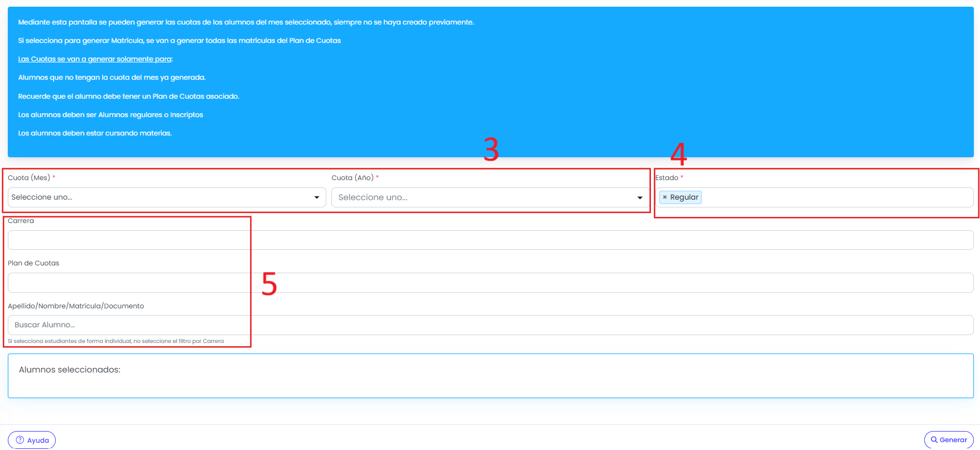Click "Los alumnos deben estar cursando materias" line
This screenshot has width=980, height=450.
pyautogui.click(x=95, y=133)
